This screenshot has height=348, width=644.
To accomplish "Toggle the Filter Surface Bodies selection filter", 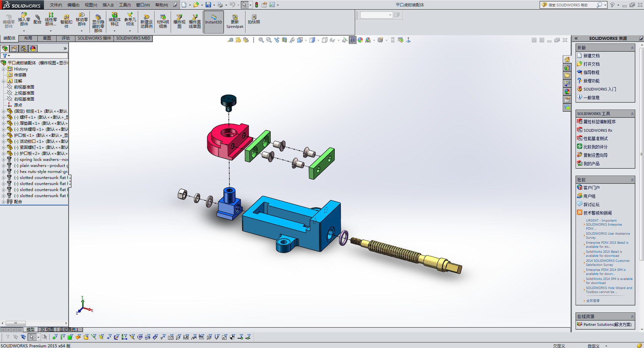I will click(78, 337).
